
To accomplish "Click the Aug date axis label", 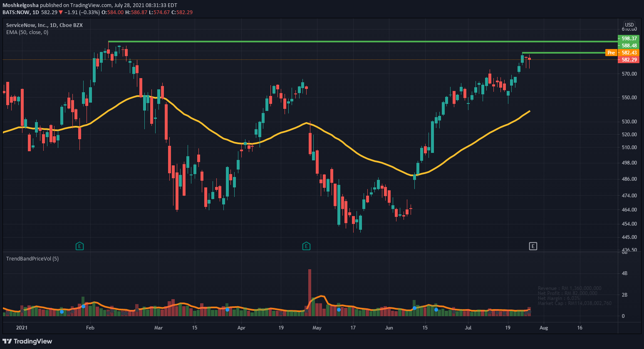I will pos(544,328).
